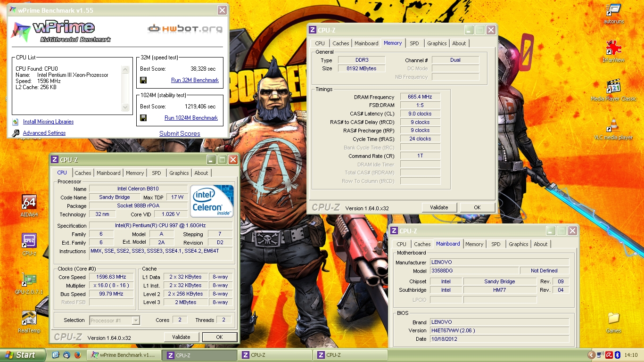Click BIOS version H4ET67WW (2.06)
644x362 pixels.
[x=499, y=330]
